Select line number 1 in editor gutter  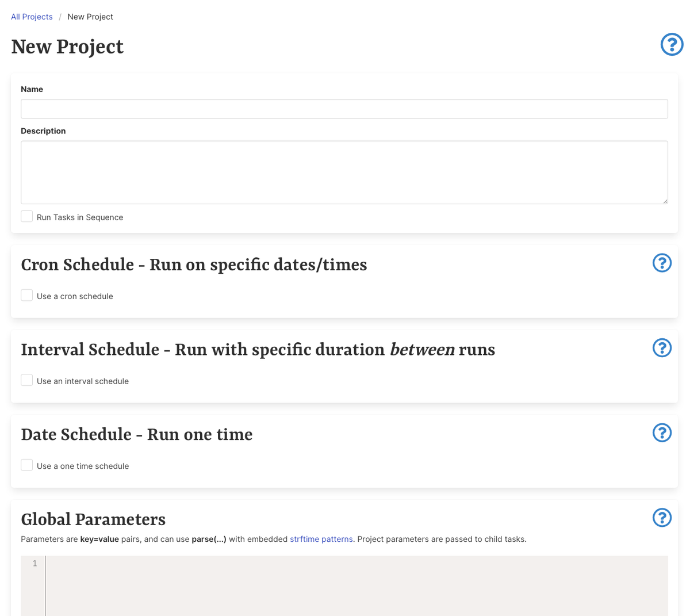pos(34,564)
